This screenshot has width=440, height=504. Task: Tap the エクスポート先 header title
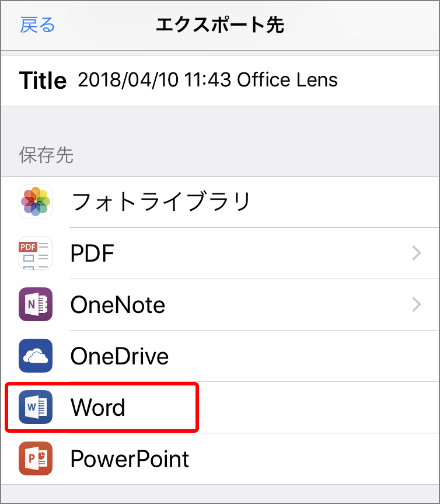[220, 25]
